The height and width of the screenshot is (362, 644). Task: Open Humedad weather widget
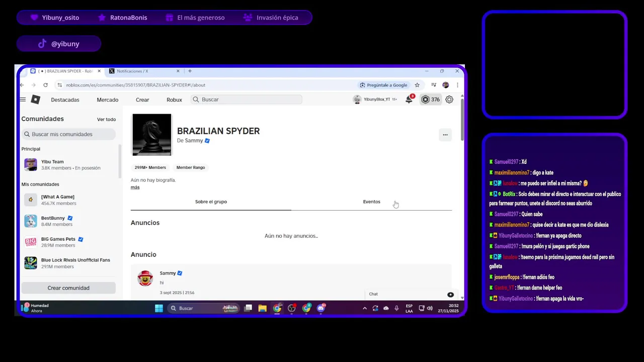pos(36,308)
